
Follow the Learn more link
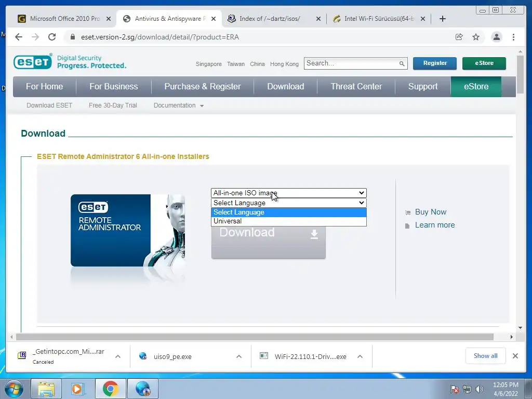tap(435, 225)
